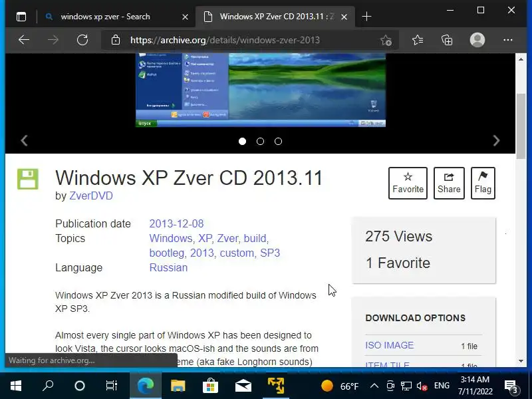Open the bootleg topic link
The height and width of the screenshot is (399, 532).
pyautogui.click(x=167, y=253)
